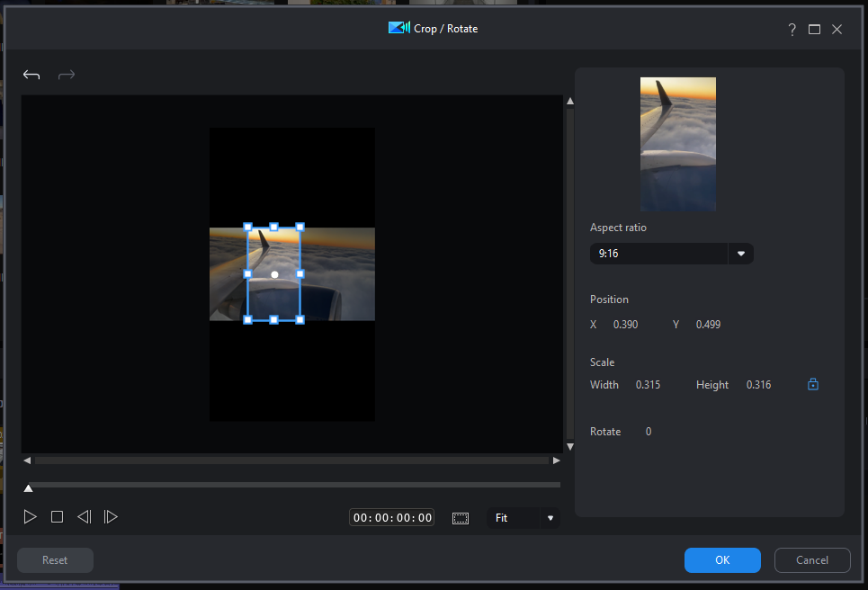The image size is (868, 590).
Task: Step back to the previous frame
Action: coord(85,517)
